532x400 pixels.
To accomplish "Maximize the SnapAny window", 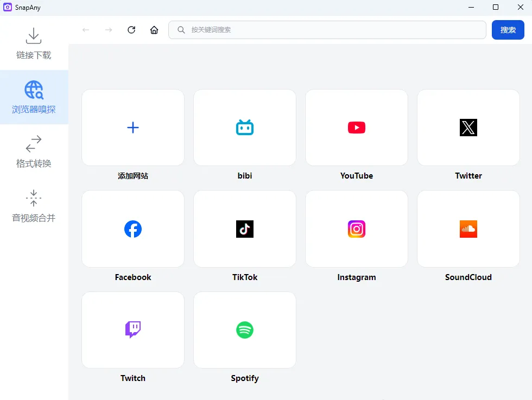I will [x=495, y=7].
